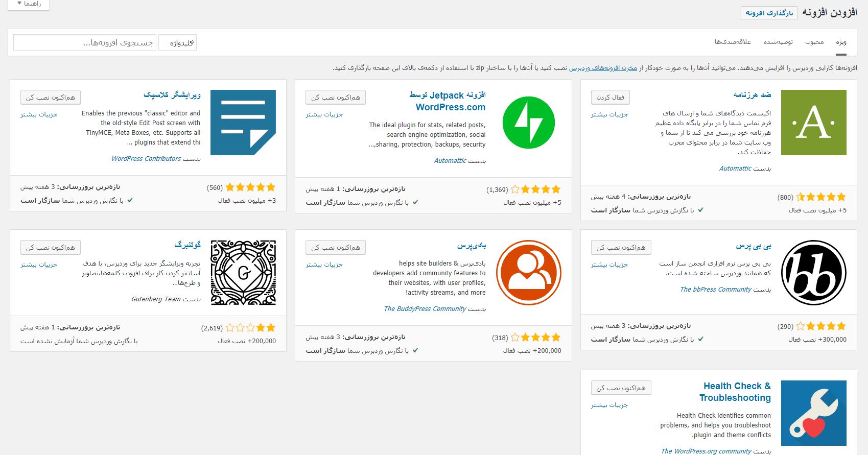The width and height of the screenshot is (868, 455).
Task: Install the Classic Editor plugin now
Action: click(51, 97)
